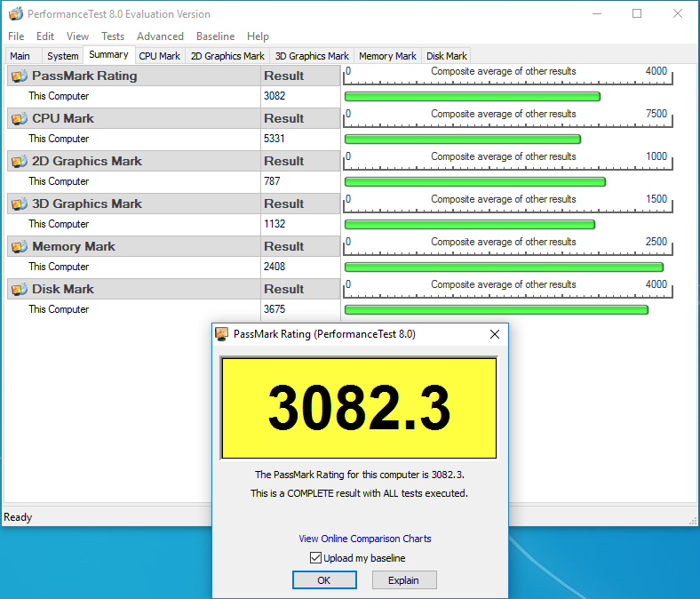The image size is (700, 599).
Task: Open the Edit menu
Action: tap(45, 36)
